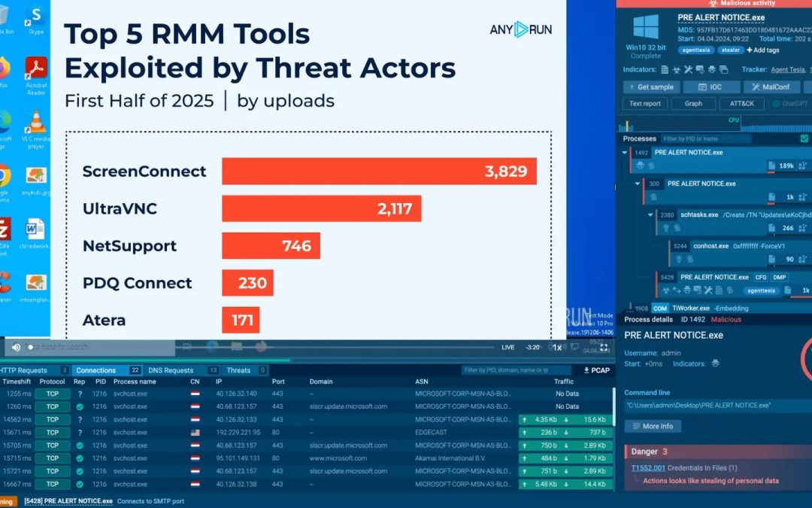This screenshot has width=812, height=508.
Task: Collapse the schtasks.exe 2380 tree node
Action: [650, 214]
